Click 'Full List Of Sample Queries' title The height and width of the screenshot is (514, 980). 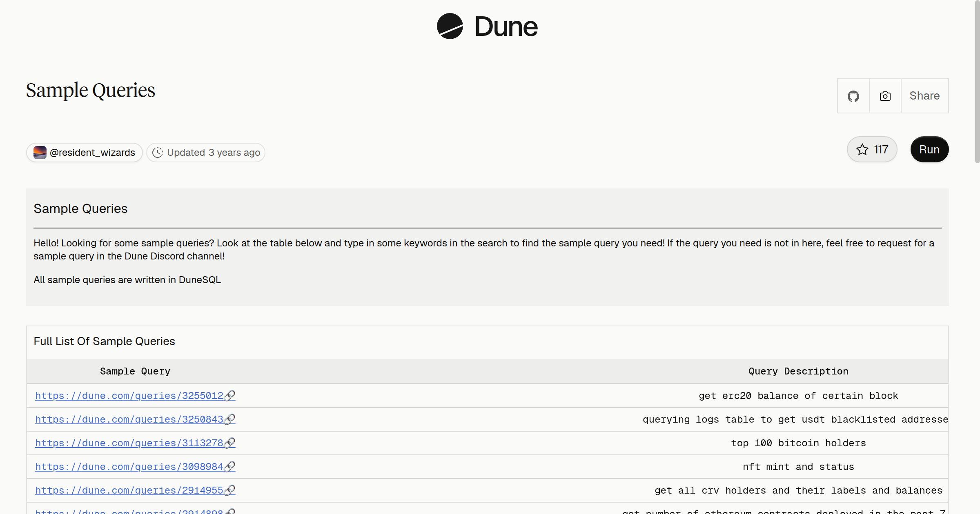(x=104, y=341)
